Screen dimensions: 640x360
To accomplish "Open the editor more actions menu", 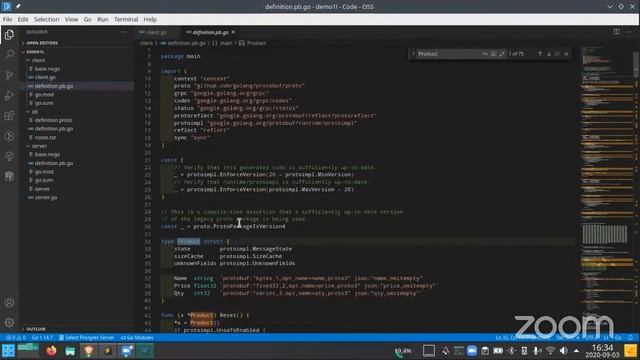I will (x=630, y=32).
